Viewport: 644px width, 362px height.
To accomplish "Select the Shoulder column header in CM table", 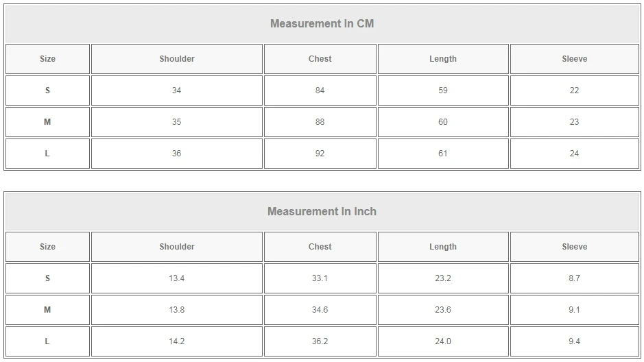I will [177, 59].
